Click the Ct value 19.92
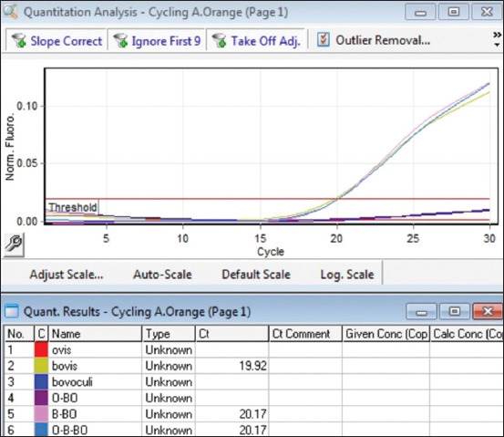 tap(253, 366)
